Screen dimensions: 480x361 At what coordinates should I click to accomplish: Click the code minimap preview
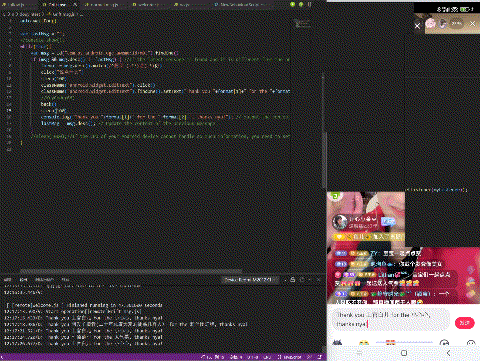click(x=302, y=23)
